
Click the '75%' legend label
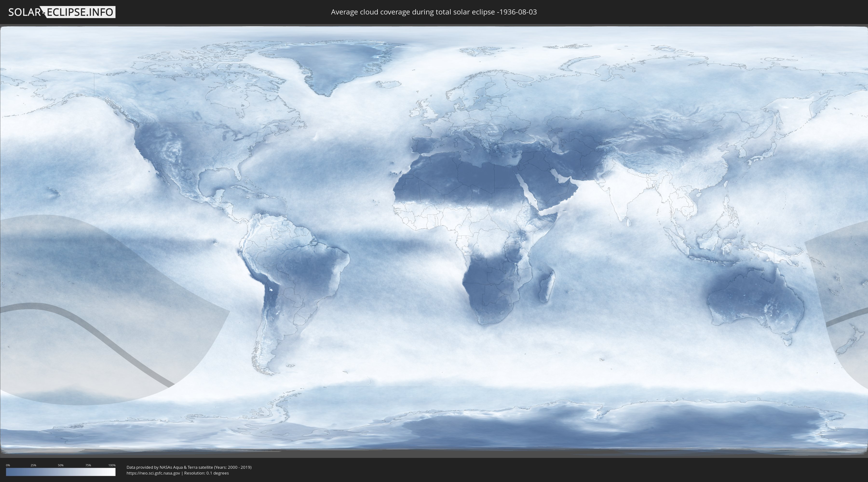[88, 465]
